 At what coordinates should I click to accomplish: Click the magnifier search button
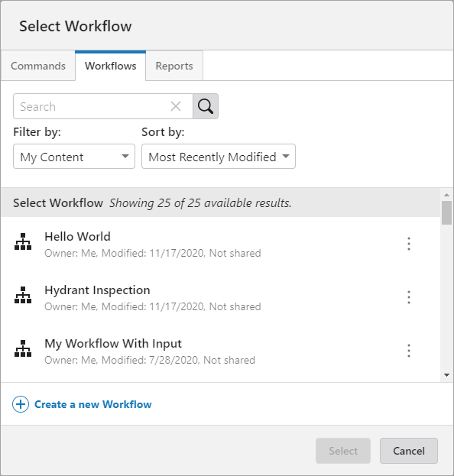click(x=206, y=106)
